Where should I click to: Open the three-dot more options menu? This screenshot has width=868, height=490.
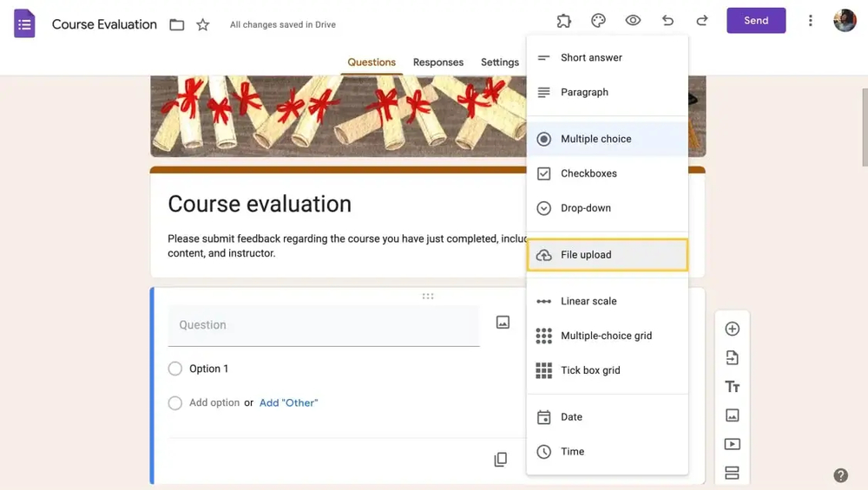(x=811, y=21)
